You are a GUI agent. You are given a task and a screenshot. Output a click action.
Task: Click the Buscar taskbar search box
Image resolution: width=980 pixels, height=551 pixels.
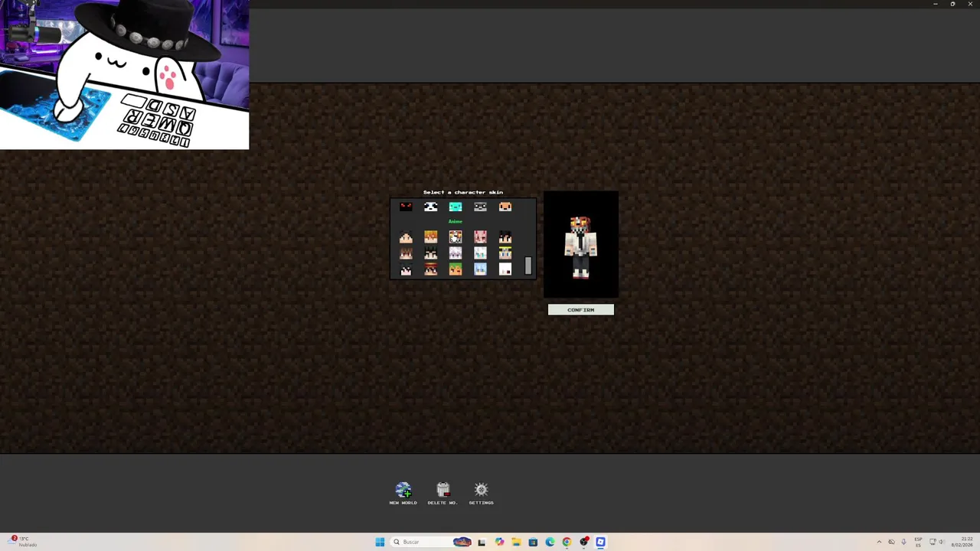[x=431, y=542]
